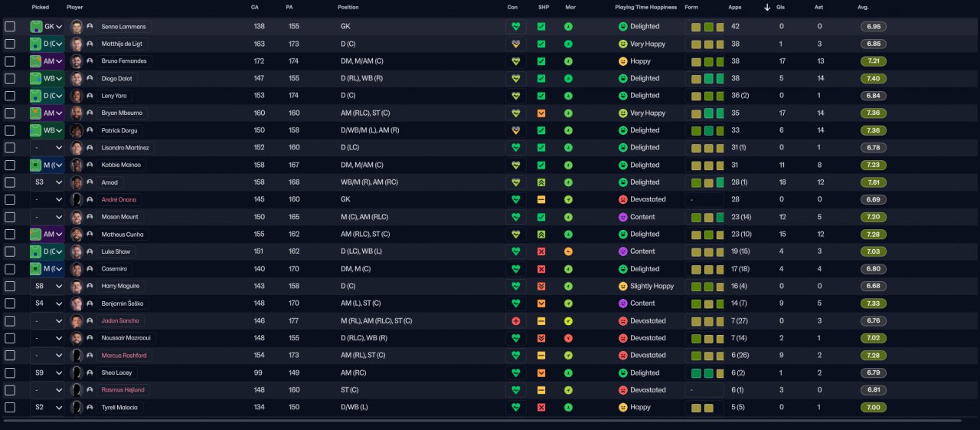Click Noussair Mazraoui's red morale icon

click(x=568, y=338)
